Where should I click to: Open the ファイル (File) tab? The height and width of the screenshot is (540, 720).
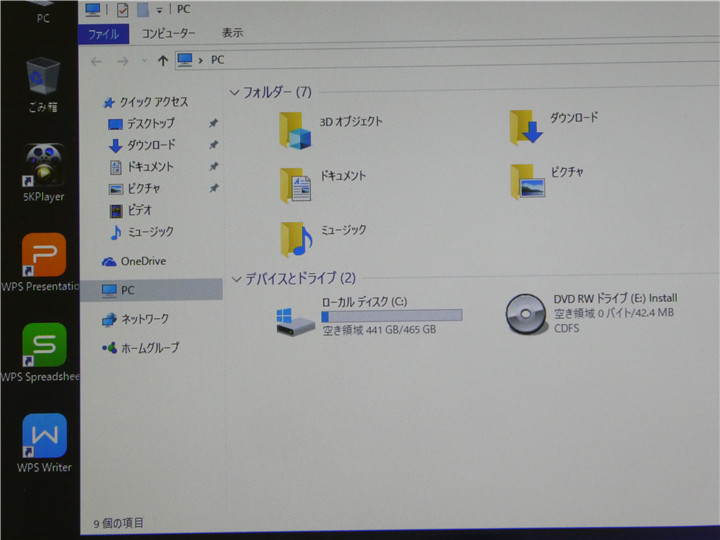point(104,34)
